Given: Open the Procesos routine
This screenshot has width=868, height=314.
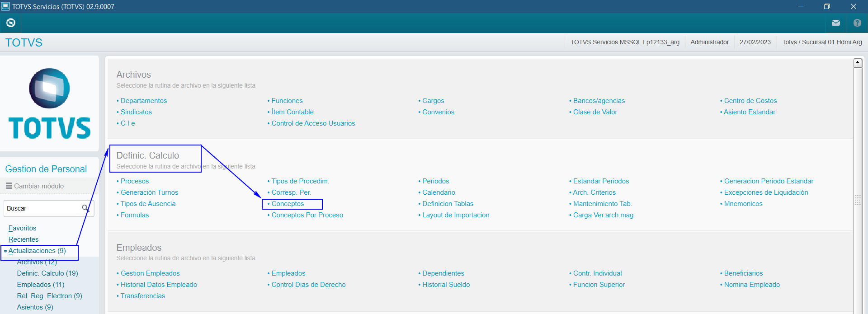Looking at the screenshot, I should (x=135, y=181).
